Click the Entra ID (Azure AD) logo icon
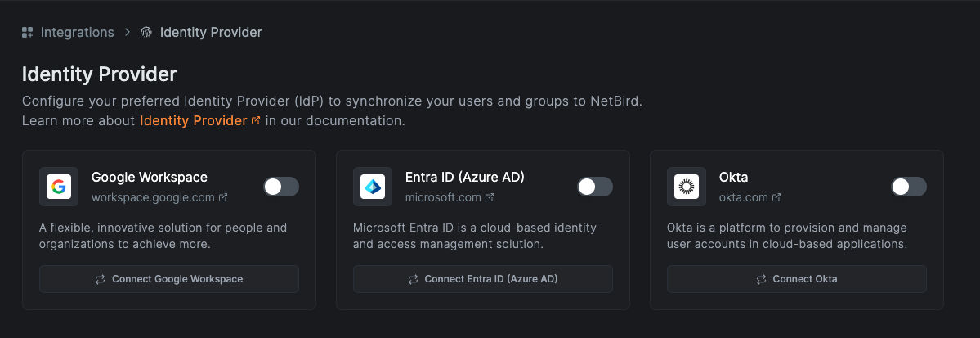Viewport: 980px width, 338px height. [x=373, y=187]
